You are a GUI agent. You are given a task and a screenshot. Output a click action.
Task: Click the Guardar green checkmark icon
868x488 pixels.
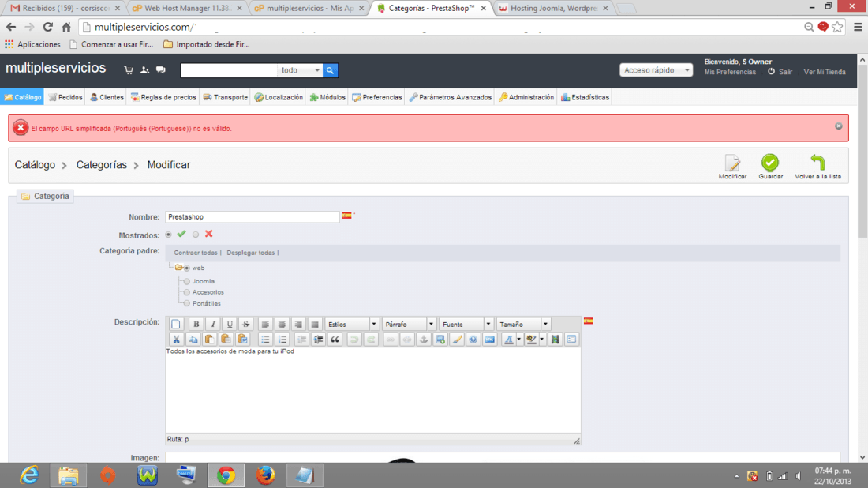pos(770,163)
